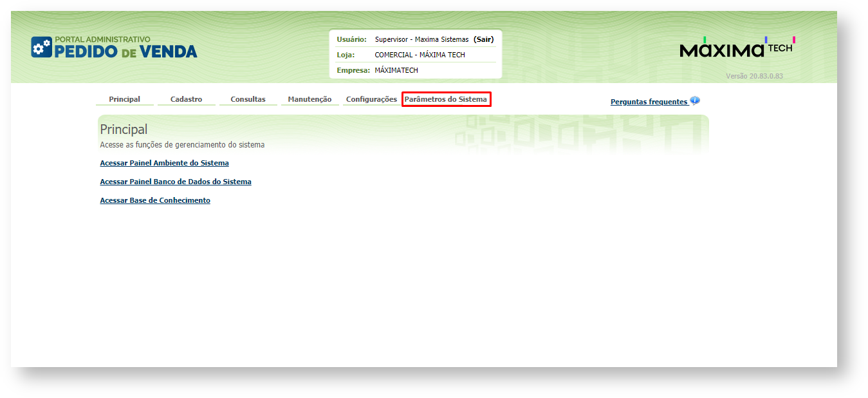The width and height of the screenshot is (868, 398).
Task: Click the user name Supervisor - Maxima Sistemas
Action: (x=422, y=39)
